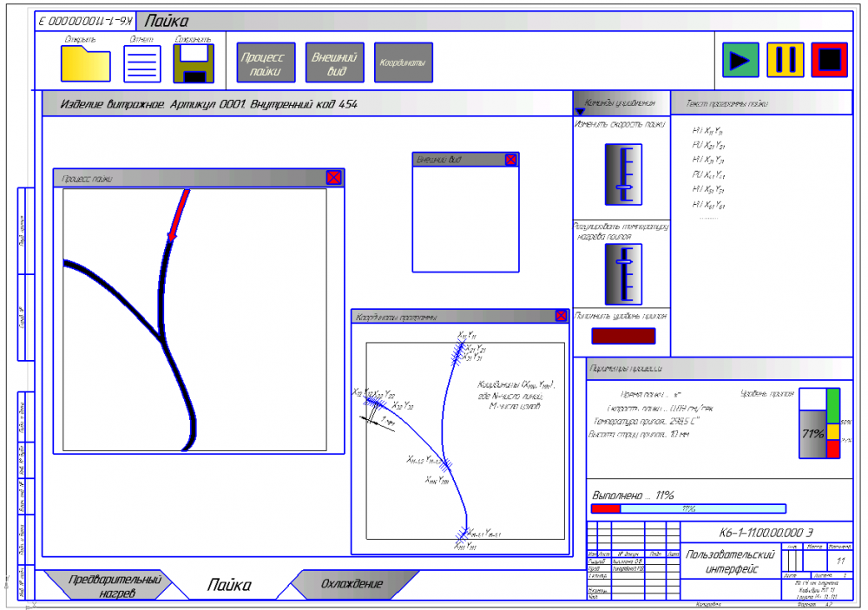The width and height of the screenshot is (868, 610).
Task: Close the Координаты программы window
Action: tap(561, 317)
